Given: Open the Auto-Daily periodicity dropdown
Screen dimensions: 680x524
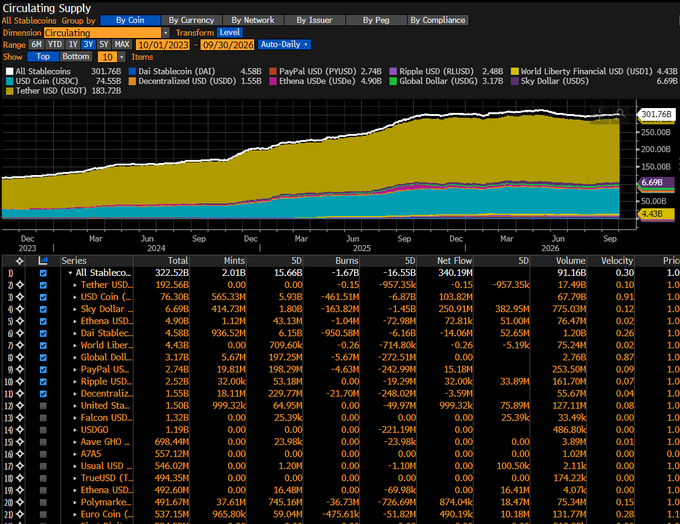Looking at the screenshot, I should [x=284, y=44].
